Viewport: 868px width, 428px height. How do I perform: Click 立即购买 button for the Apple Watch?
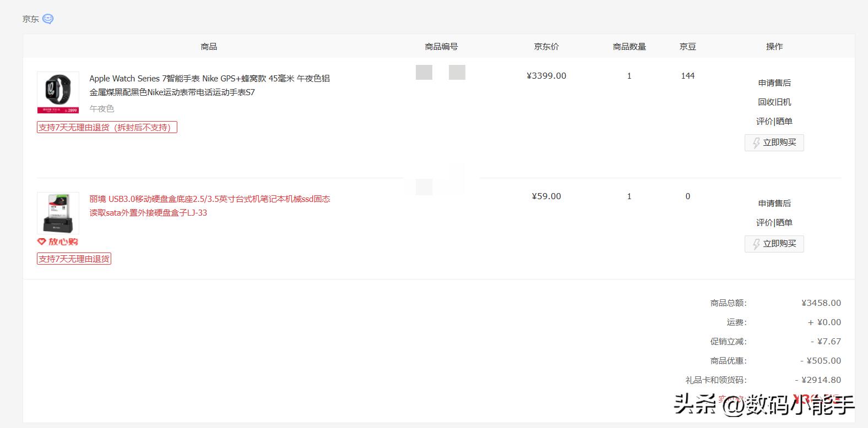point(774,142)
